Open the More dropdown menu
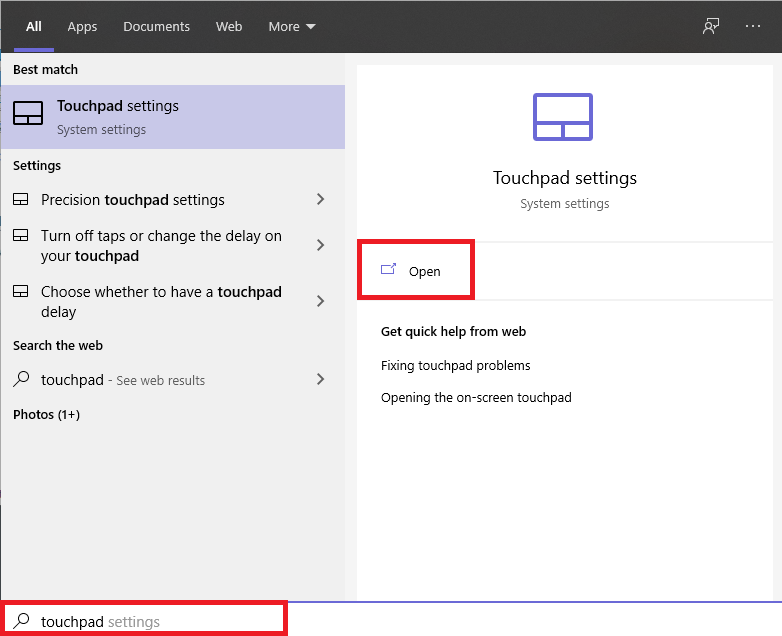The image size is (782, 636). click(292, 26)
